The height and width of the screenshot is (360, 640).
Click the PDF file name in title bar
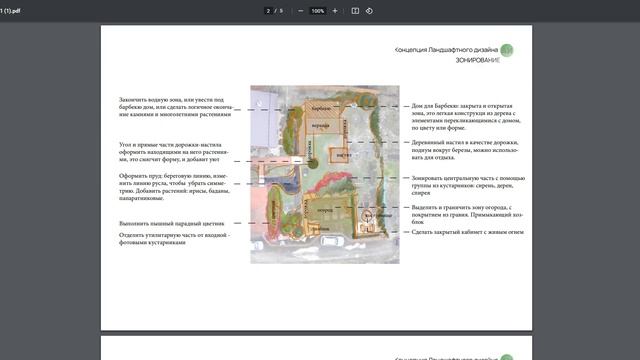[x=10, y=11]
